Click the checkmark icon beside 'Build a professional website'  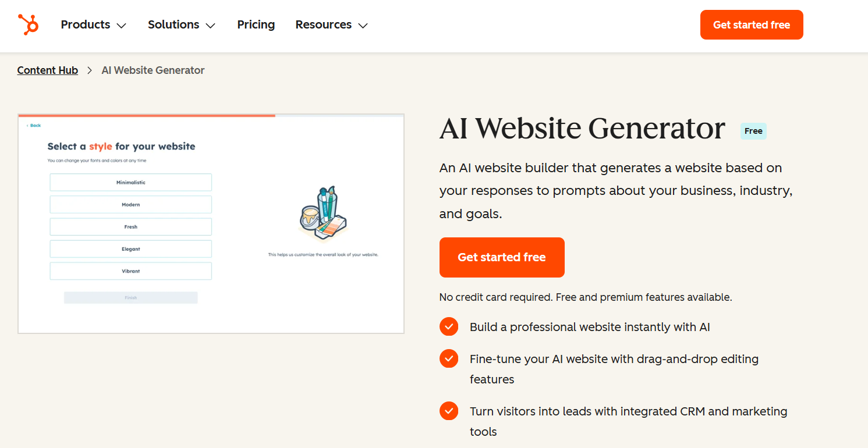(449, 327)
